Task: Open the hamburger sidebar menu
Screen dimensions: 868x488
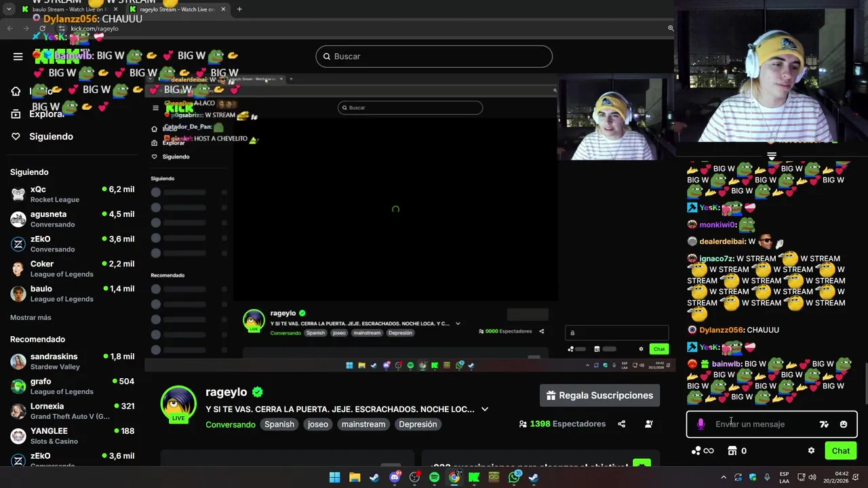Action: pyautogui.click(x=18, y=56)
